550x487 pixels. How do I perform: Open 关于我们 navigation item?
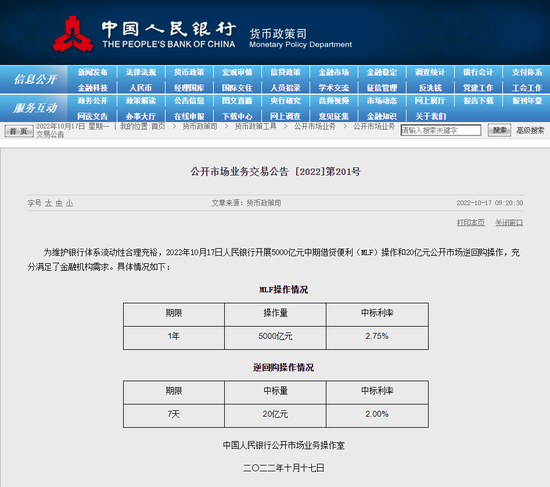point(430,116)
